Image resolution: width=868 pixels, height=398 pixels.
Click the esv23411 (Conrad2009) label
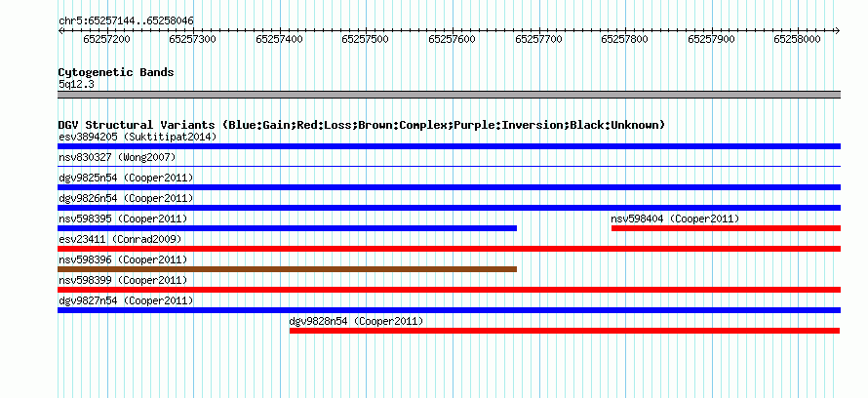point(120,239)
